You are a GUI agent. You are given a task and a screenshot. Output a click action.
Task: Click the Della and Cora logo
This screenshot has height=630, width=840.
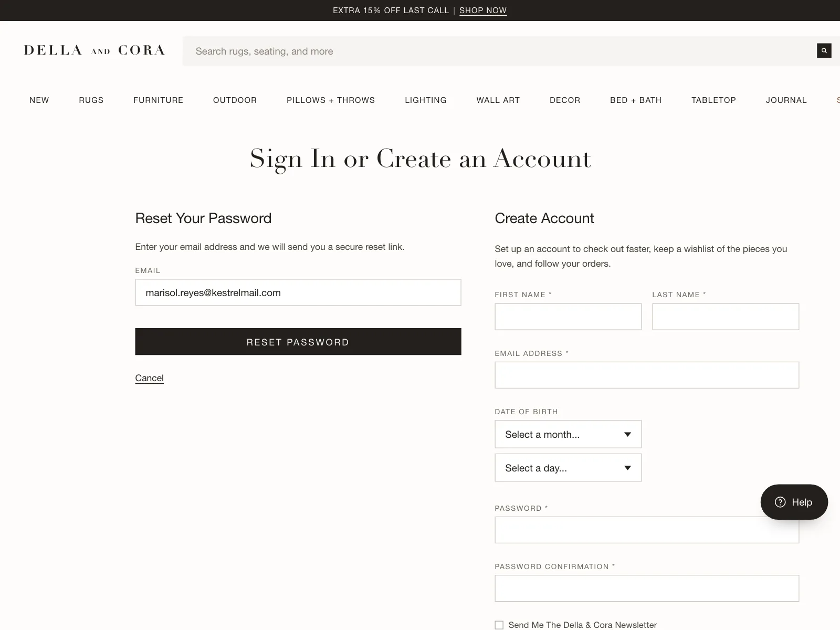[94, 50]
